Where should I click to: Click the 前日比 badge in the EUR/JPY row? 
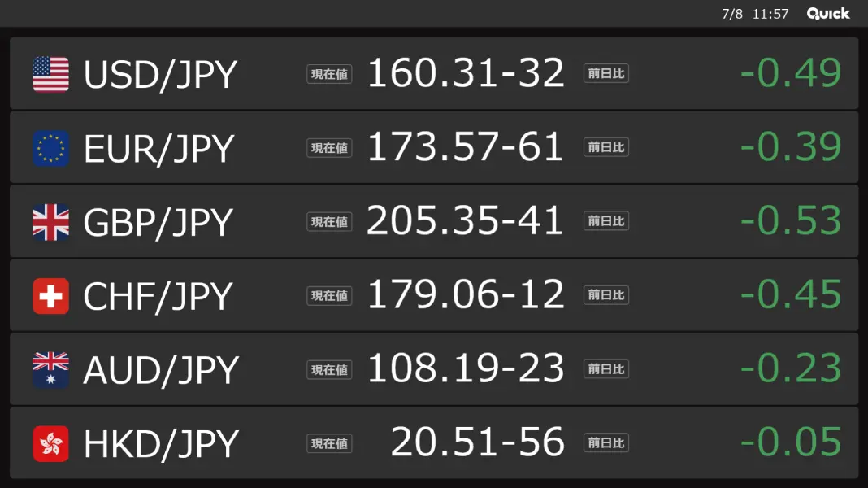[606, 147]
